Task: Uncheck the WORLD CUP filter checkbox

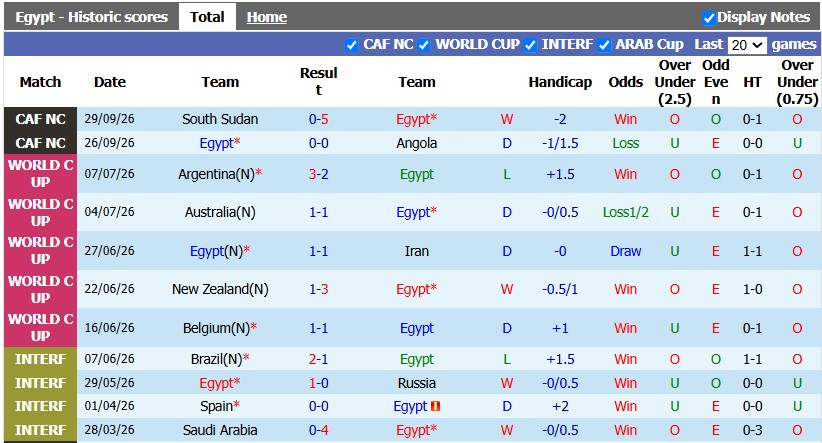Action: [424, 46]
